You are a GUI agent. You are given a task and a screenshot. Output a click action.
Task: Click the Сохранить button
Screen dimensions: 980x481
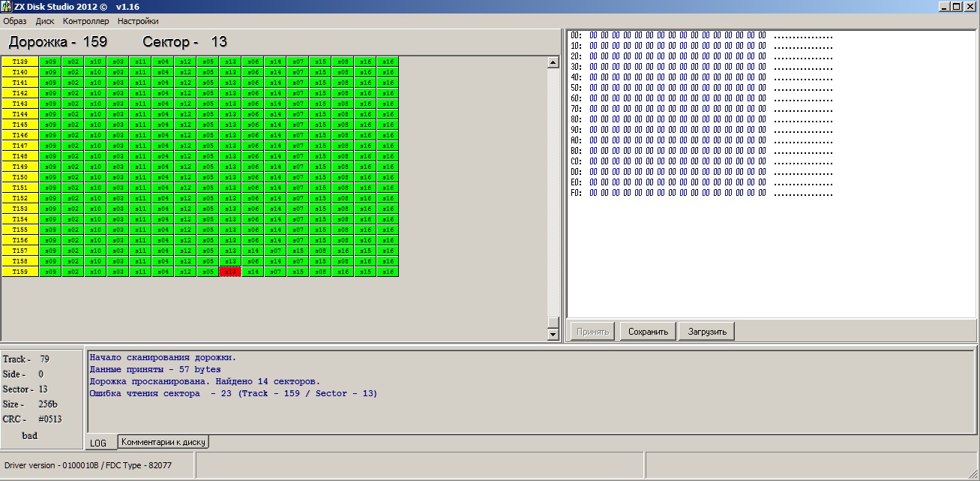click(648, 331)
